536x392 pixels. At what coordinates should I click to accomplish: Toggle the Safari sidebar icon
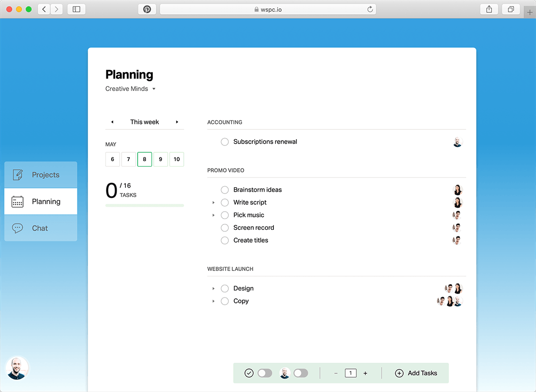tap(76, 9)
